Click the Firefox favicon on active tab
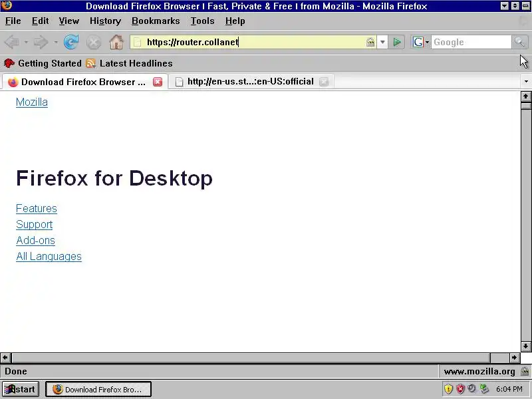This screenshot has width=532, height=399. (13, 82)
